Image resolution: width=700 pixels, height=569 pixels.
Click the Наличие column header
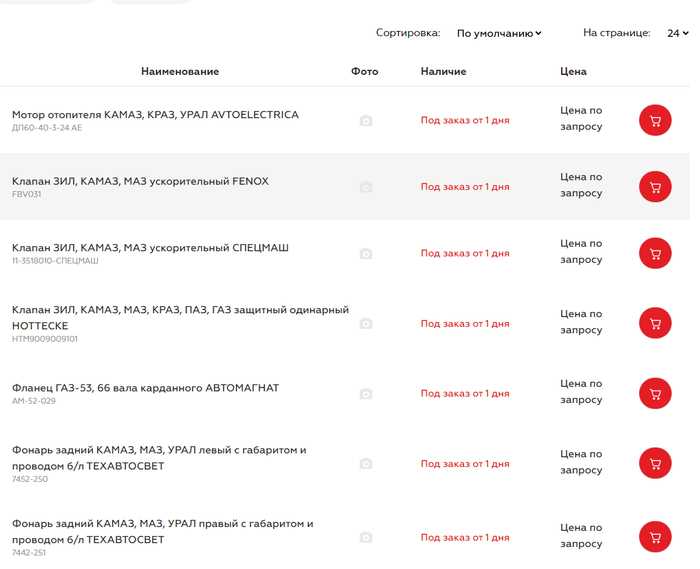point(443,71)
